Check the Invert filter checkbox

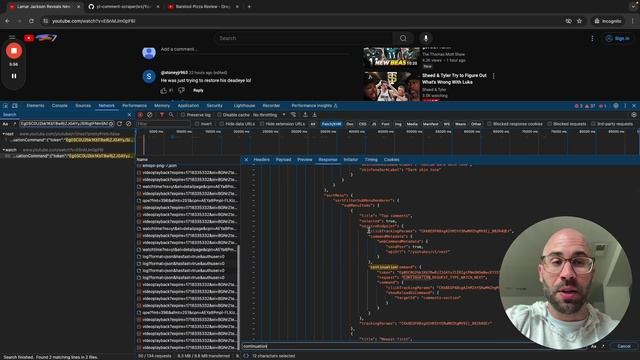point(197,124)
